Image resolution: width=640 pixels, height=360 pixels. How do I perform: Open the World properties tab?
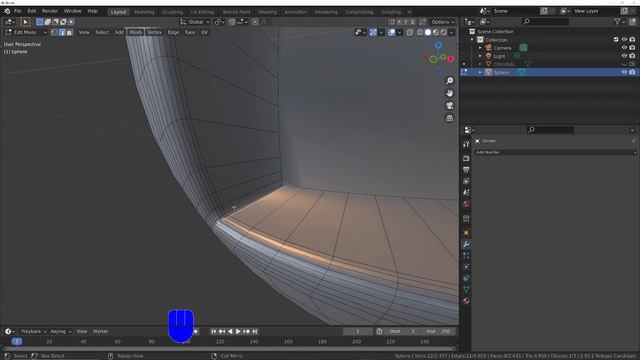click(x=466, y=204)
